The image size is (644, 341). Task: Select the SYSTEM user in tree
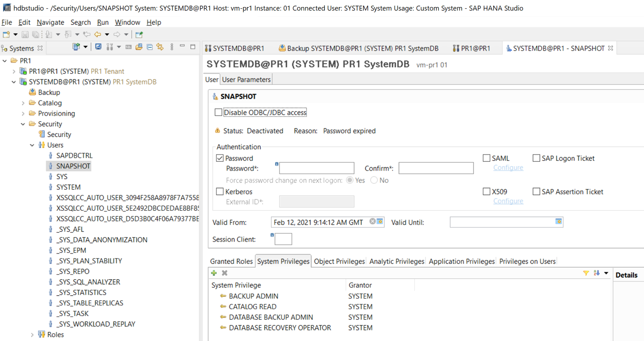coord(68,187)
